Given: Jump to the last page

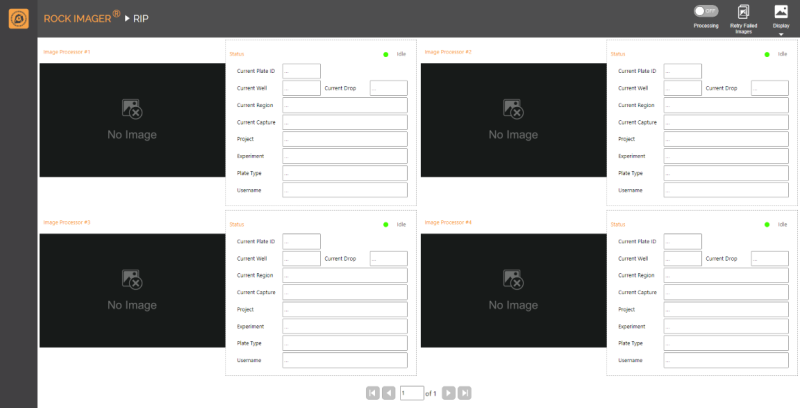Looking at the screenshot, I should pos(465,393).
